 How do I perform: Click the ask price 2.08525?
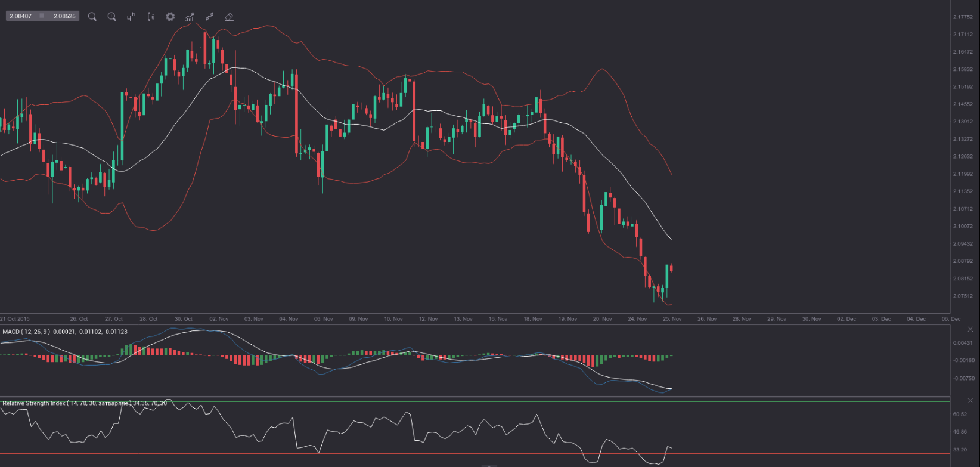(x=64, y=16)
